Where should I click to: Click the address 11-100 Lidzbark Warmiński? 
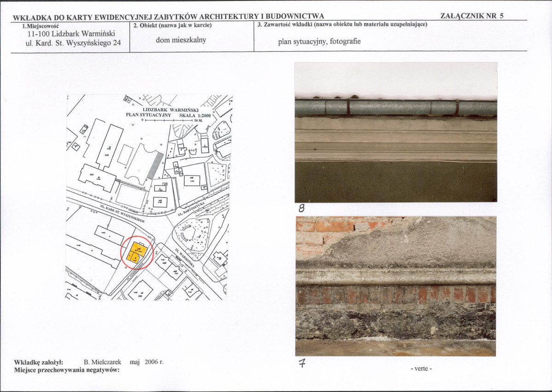(71, 34)
